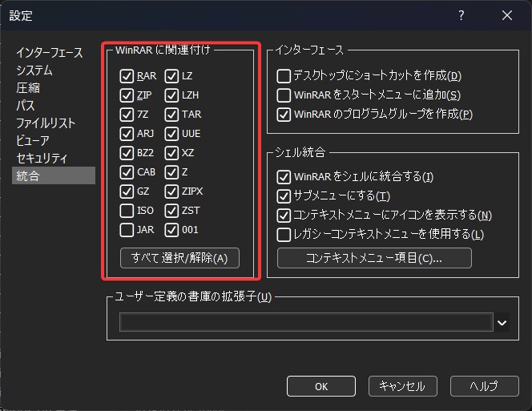This screenshot has width=532, height=411.
Task: Toggle the Z format checkbox
Action: (171, 172)
